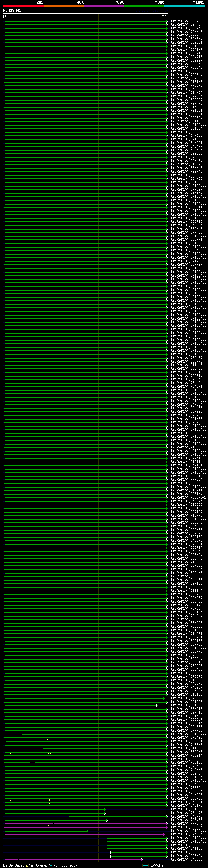The image size is (208, 868).
Task: Select the hit label UniRef100_Q4Q1R2
Action: point(187,806)
